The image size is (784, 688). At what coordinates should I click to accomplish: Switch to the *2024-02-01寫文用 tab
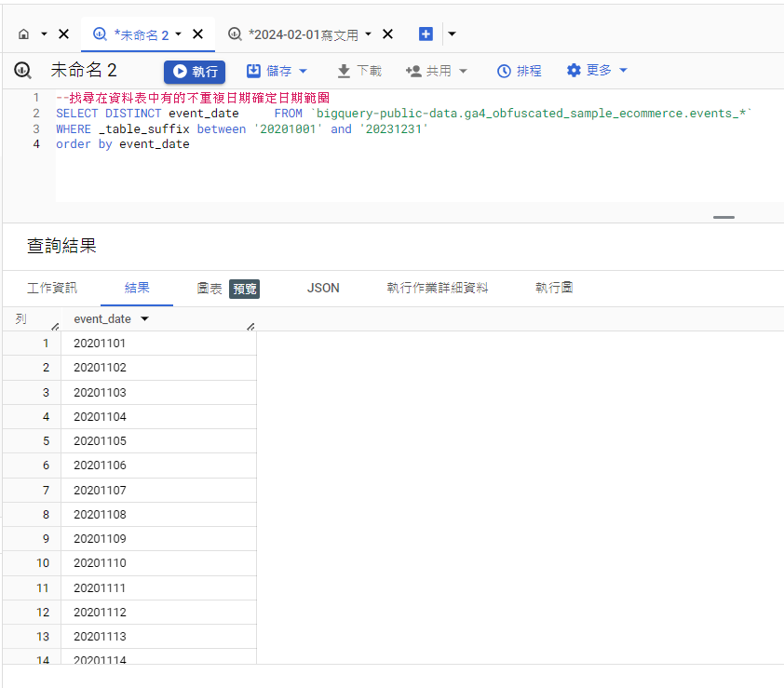tap(304, 34)
